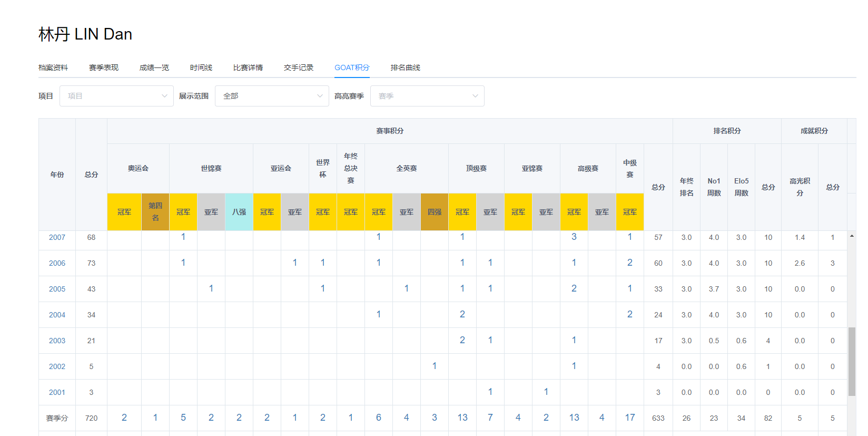
Task: Click the chevron arrow in 展示范围 selector
Action: [320, 96]
